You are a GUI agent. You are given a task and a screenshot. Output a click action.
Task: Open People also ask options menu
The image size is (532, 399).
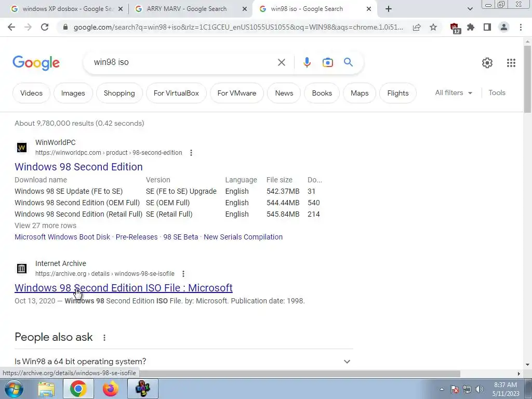(104, 338)
